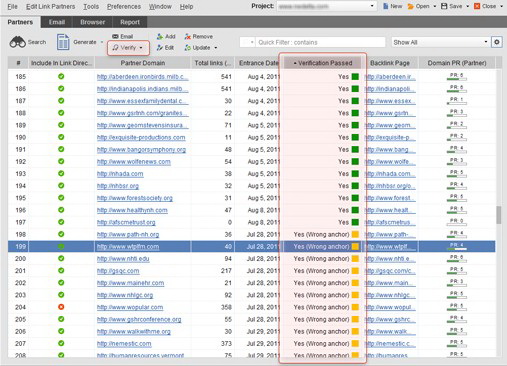The width and height of the screenshot is (507, 366).
Task: Click the green verification swatch in row 185
Action: click(355, 76)
